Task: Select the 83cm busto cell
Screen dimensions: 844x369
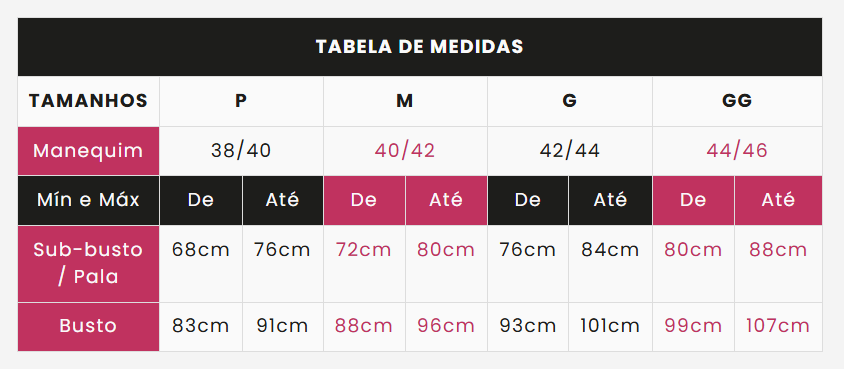Action: [201, 327]
